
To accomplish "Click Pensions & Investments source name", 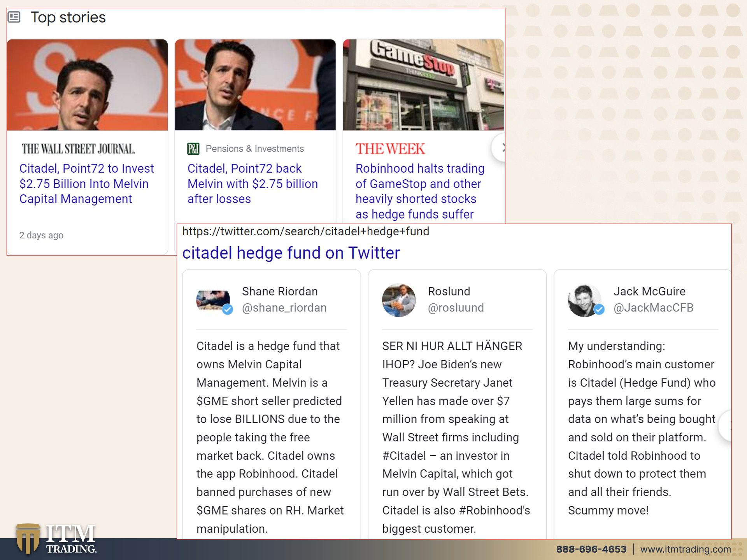I will (x=254, y=149).
